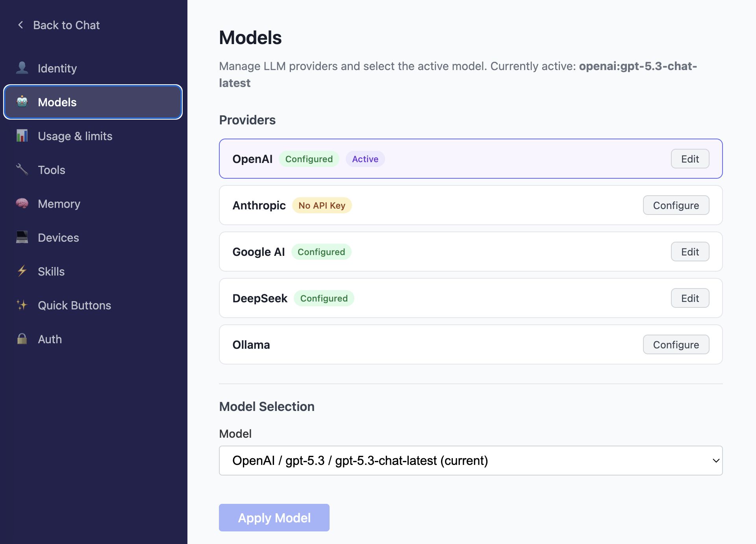Select the Models sidebar item

(93, 102)
